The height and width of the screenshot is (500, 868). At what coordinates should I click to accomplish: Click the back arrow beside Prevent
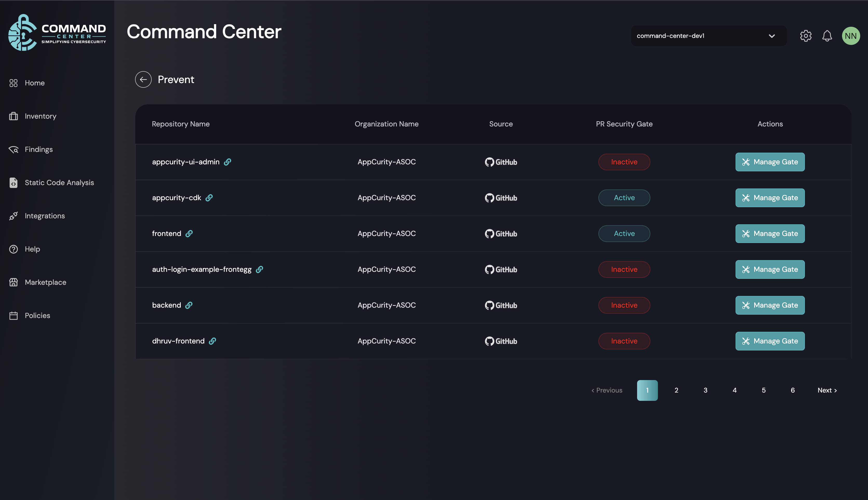click(x=143, y=79)
